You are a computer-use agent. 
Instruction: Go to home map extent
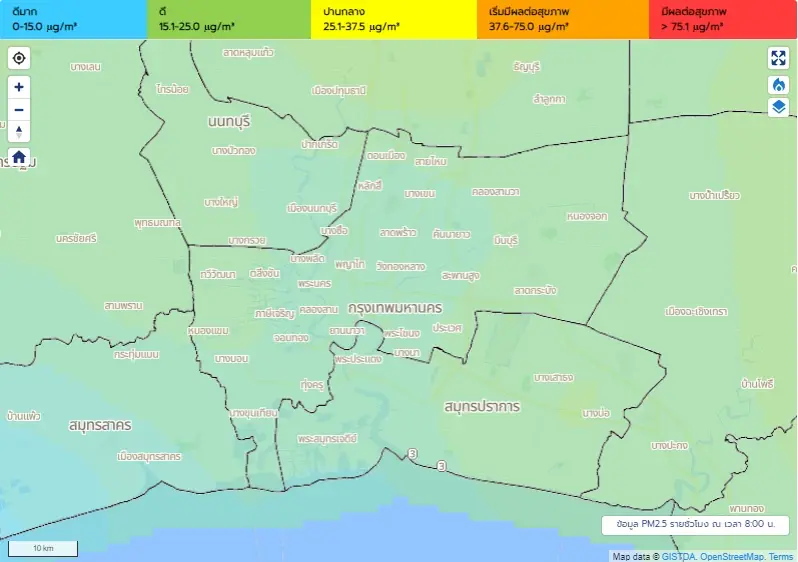(19, 157)
